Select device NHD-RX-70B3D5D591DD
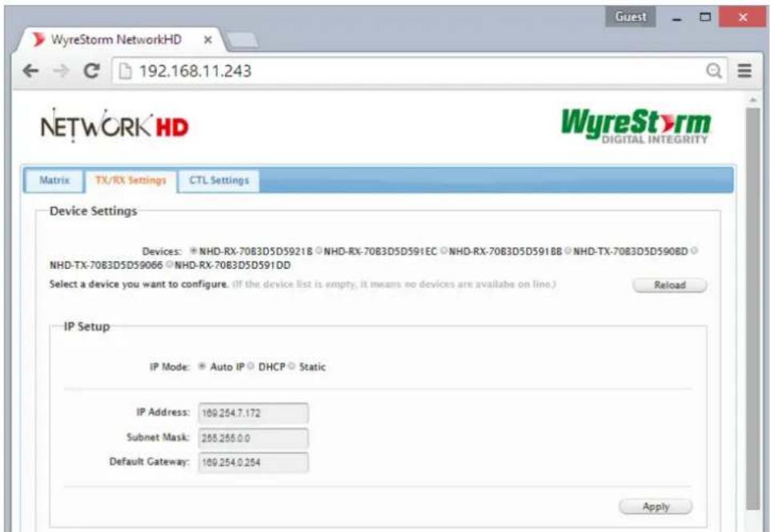The height and width of the screenshot is (532, 770). [170, 265]
